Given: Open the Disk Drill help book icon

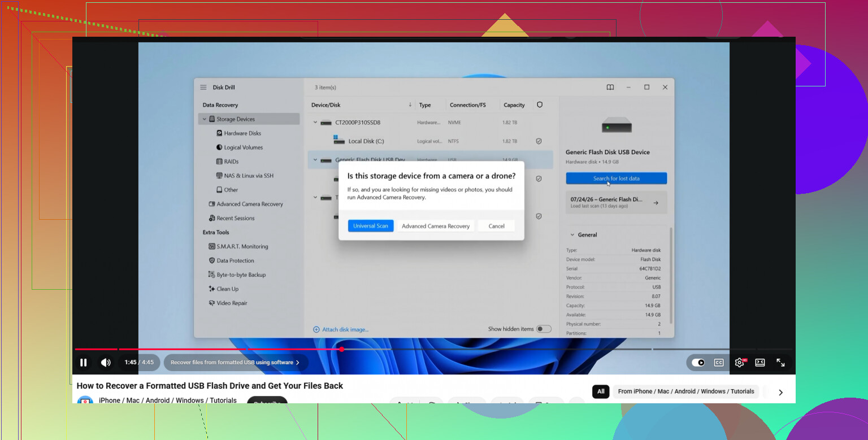Looking at the screenshot, I should pyautogui.click(x=610, y=88).
